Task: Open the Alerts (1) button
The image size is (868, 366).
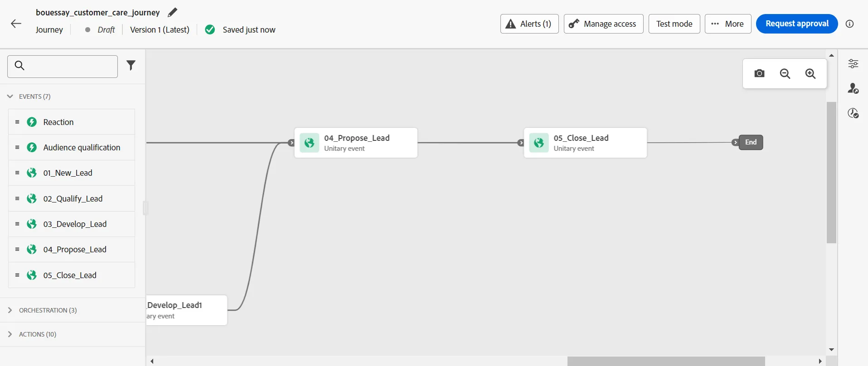Action: coord(529,24)
